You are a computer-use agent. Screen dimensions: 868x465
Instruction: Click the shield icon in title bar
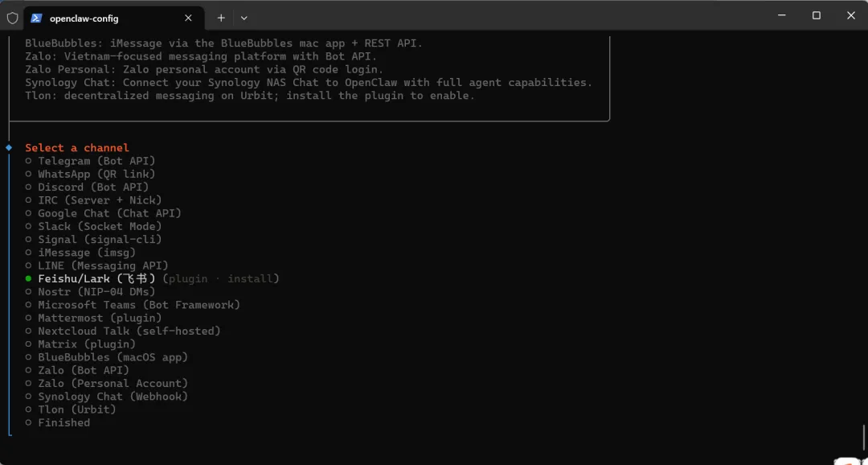click(x=12, y=18)
